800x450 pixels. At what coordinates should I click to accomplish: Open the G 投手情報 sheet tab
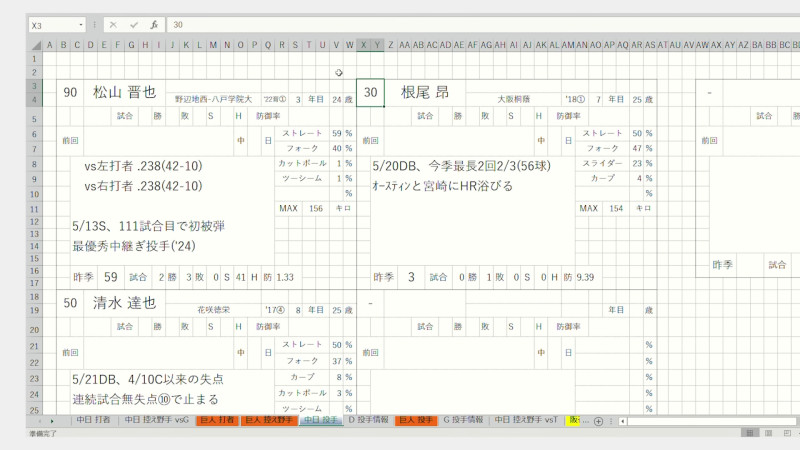(463, 421)
